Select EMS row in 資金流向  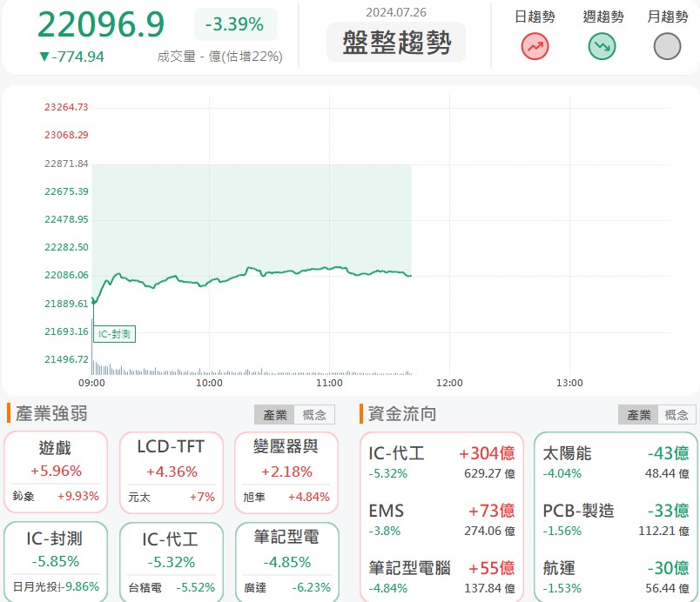[441, 520]
